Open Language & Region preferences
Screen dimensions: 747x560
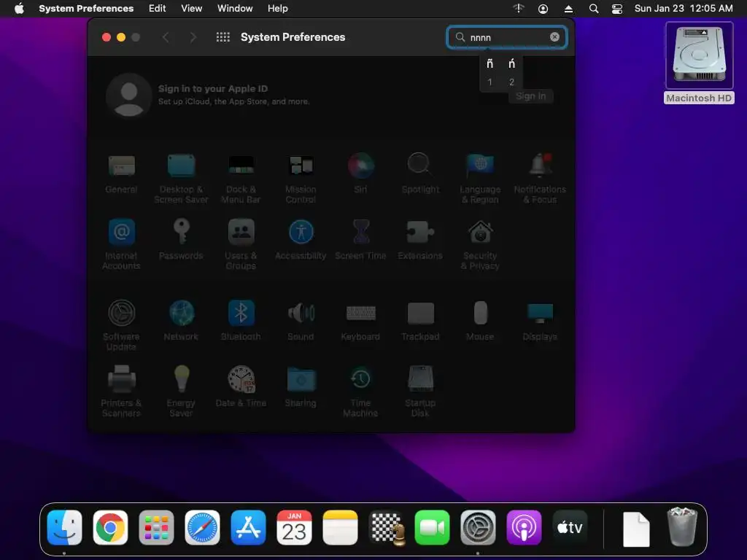480,179
